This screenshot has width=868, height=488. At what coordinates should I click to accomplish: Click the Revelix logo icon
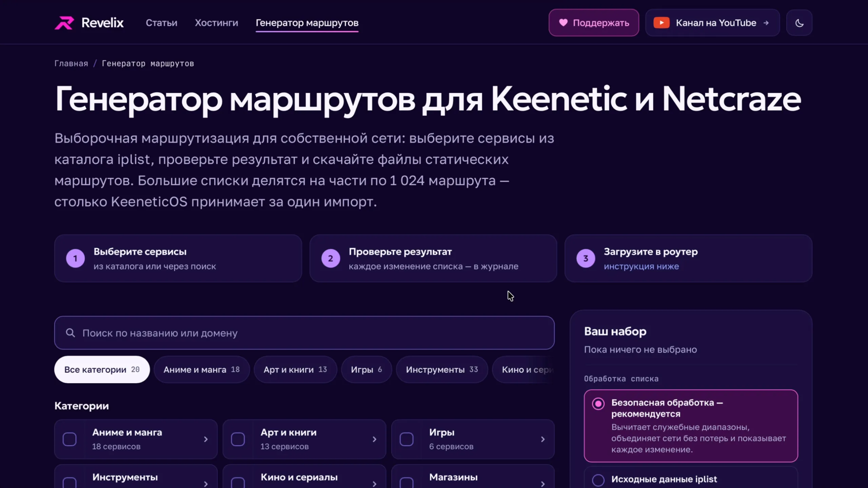pyautogui.click(x=64, y=23)
